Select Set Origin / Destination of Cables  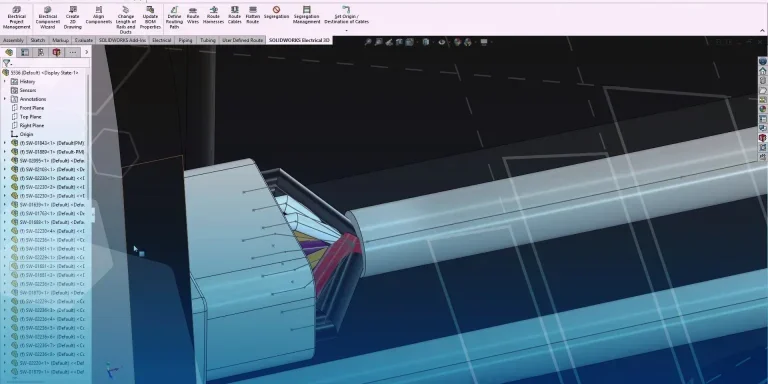tap(346, 16)
